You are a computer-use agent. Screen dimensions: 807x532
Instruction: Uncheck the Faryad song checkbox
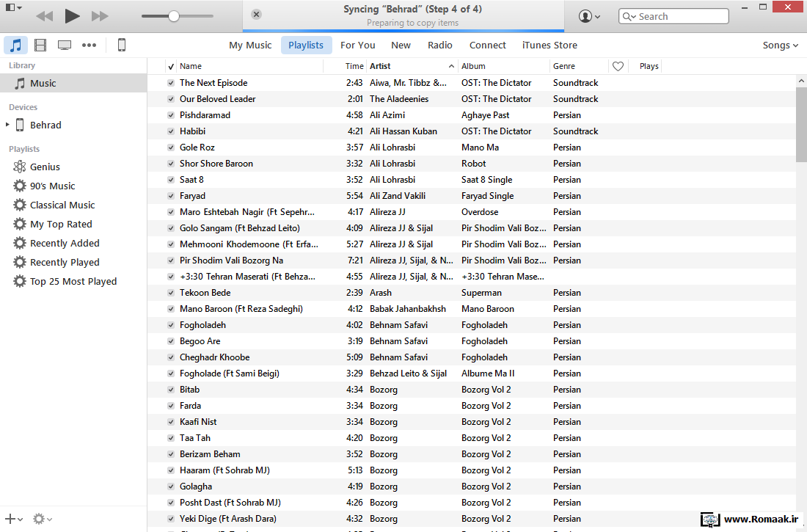(171, 196)
